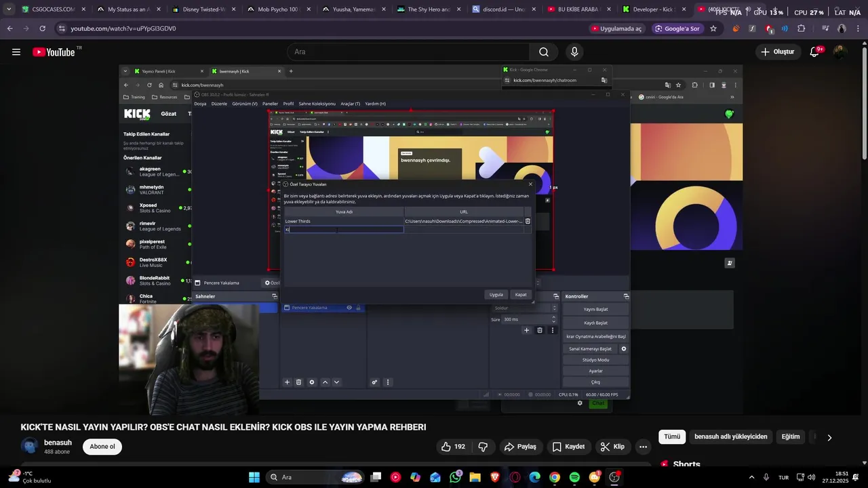The width and height of the screenshot is (868, 488).
Task: Open video in app via Uygulamada aç
Action: pyautogui.click(x=616, y=28)
